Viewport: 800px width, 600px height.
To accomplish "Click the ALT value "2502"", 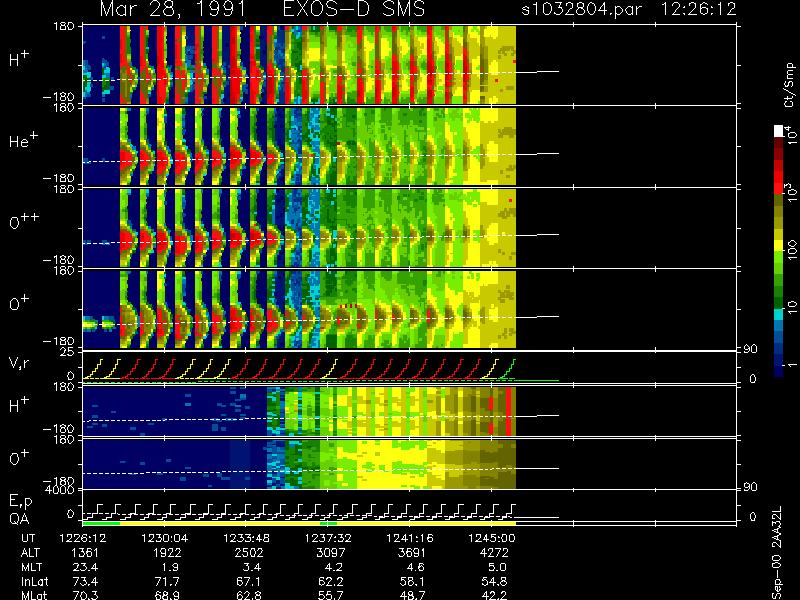I will tap(249, 553).
